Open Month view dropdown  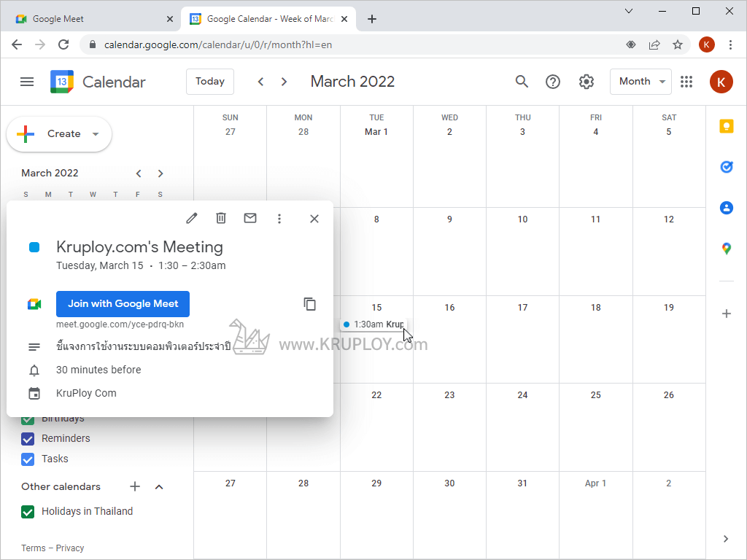(640, 82)
